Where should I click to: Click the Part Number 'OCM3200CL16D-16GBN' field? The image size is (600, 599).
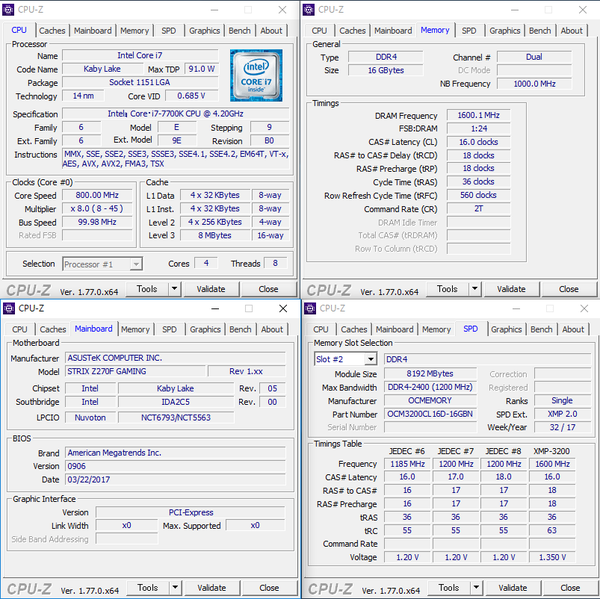point(430,414)
